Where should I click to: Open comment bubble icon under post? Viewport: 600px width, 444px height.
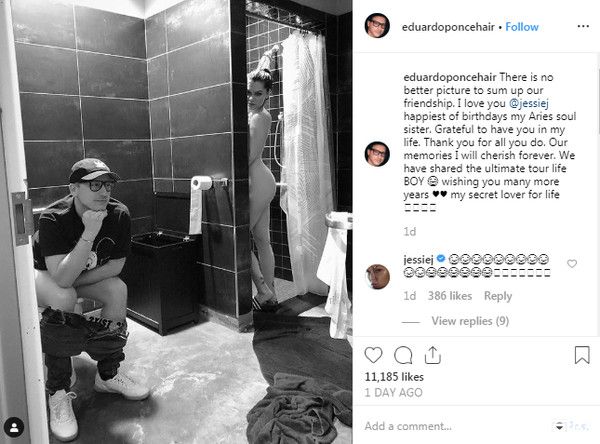[x=403, y=355]
